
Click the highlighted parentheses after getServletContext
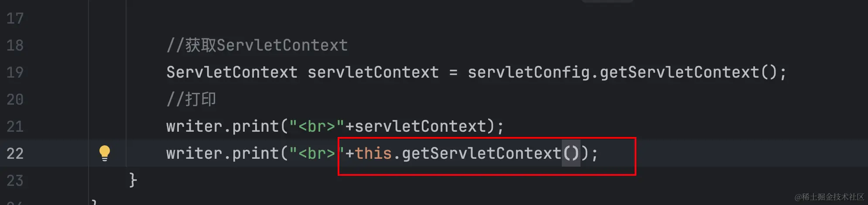[x=571, y=154]
